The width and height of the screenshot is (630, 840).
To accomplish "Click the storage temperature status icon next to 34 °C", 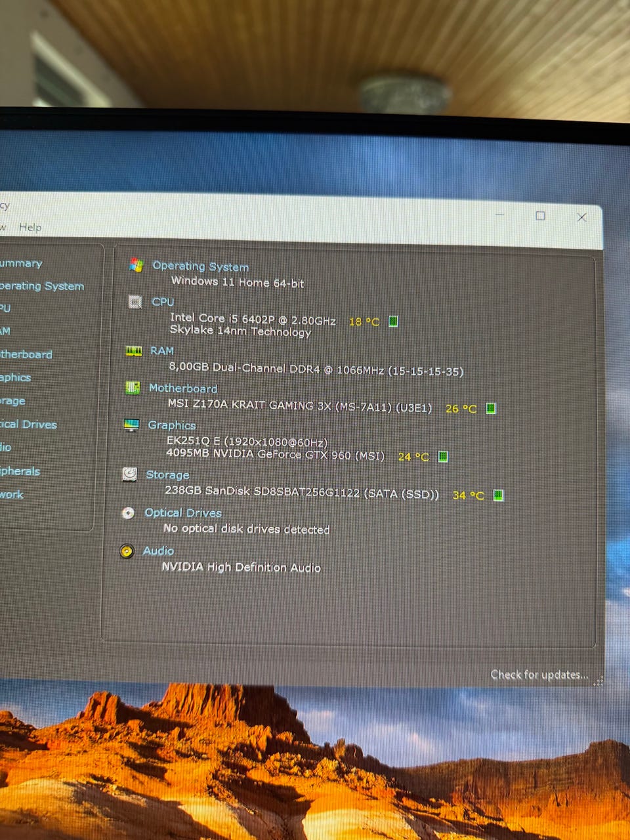I will [498, 495].
